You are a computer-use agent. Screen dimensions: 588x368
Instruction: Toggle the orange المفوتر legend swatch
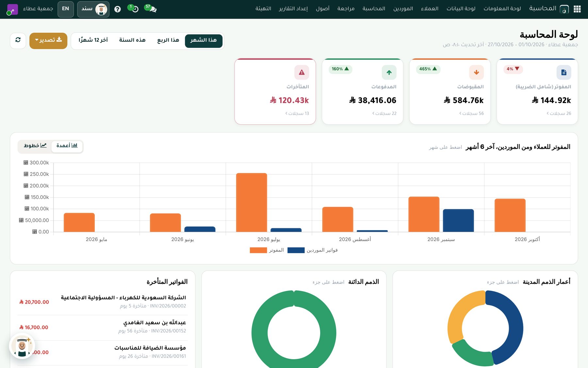coord(258,250)
